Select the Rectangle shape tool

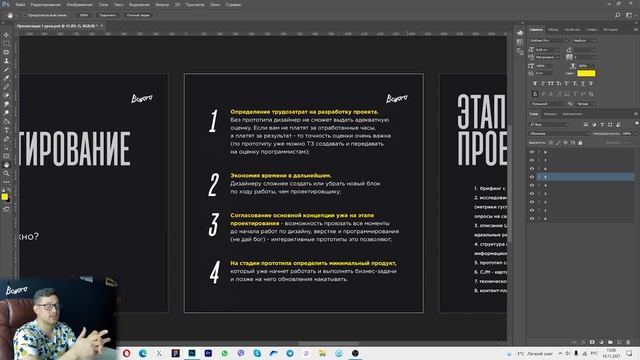pos(6,156)
